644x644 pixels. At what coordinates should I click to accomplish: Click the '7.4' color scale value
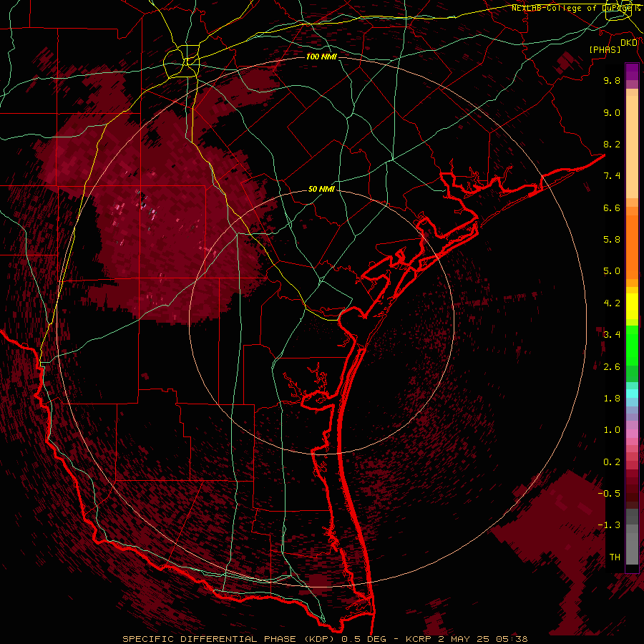tap(612, 176)
